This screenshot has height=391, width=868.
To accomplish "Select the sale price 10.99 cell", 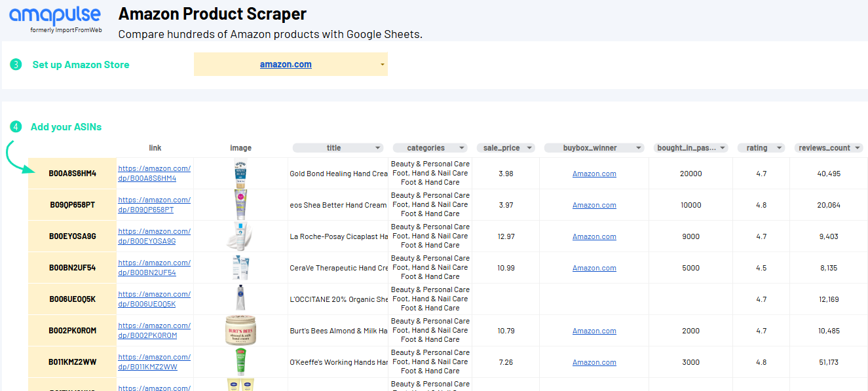I will tap(506, 268).
